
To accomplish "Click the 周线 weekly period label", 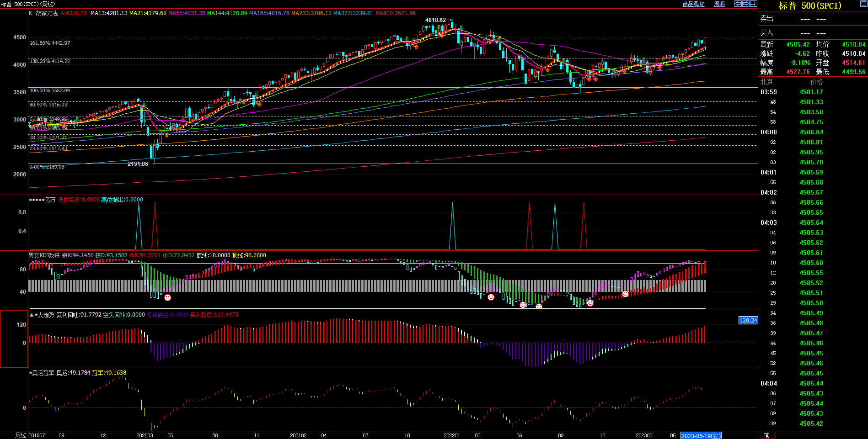I will coord(21,435).
